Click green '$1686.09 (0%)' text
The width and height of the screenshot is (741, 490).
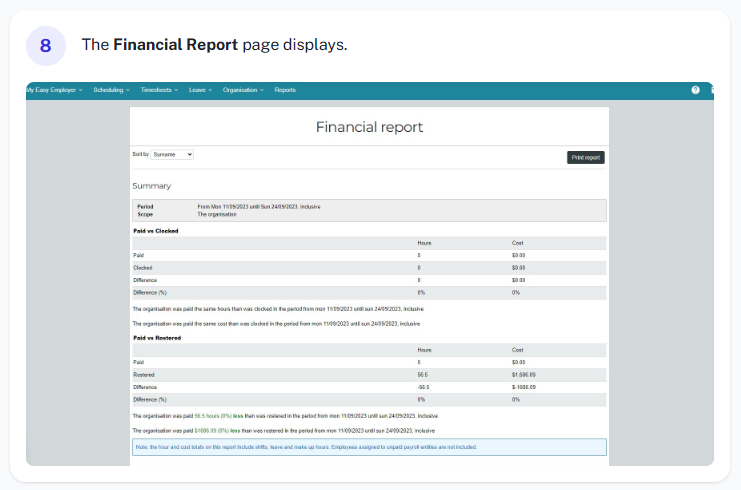click(212, 430)
